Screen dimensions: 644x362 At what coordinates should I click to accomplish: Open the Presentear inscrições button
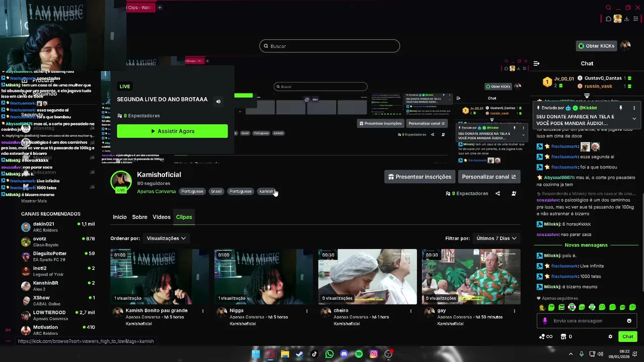tap(420, 176)
